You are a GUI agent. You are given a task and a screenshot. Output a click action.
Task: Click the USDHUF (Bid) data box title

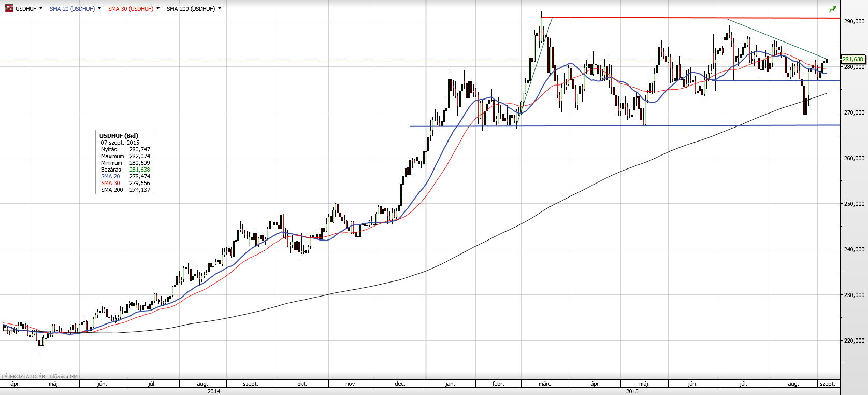pyautogui.click(x=119, y=136)
